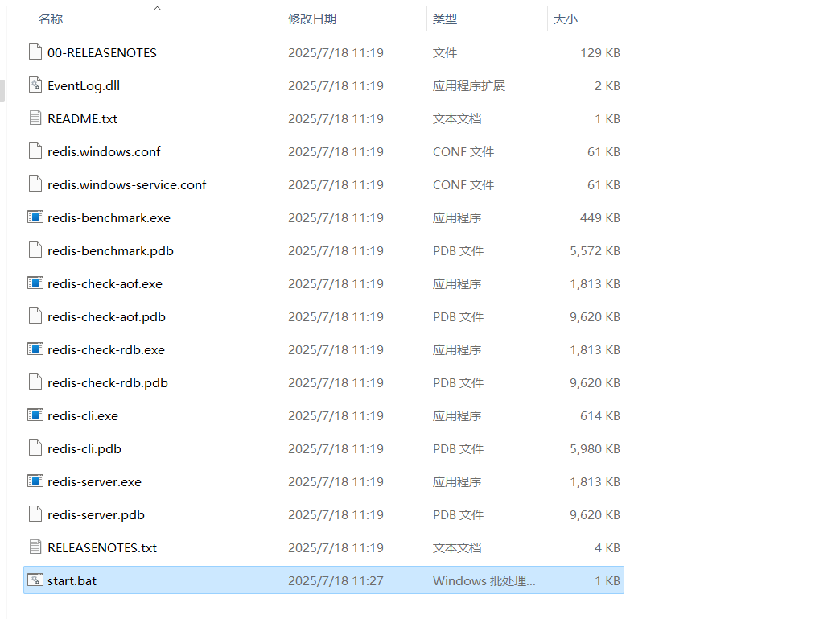Click the start.bat batch file icon
Viewport: 840px width, 619px height.
click(x=35, y=580)
